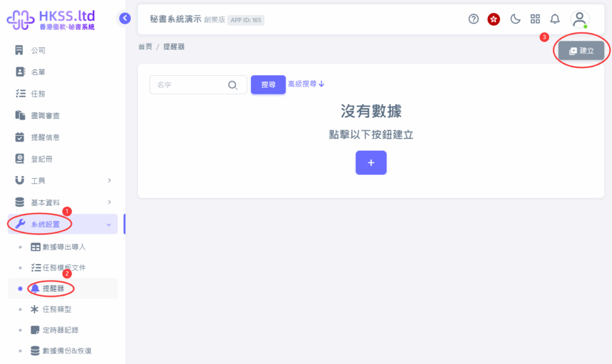Screen dimensions: 612x364
Task: Expand the 基本資料 submenu
Action: pyautogui.click(x=63, y=202)
